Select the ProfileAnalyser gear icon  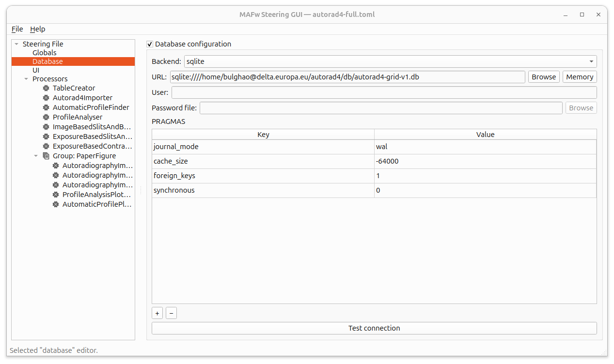click(x=45, y=117)
